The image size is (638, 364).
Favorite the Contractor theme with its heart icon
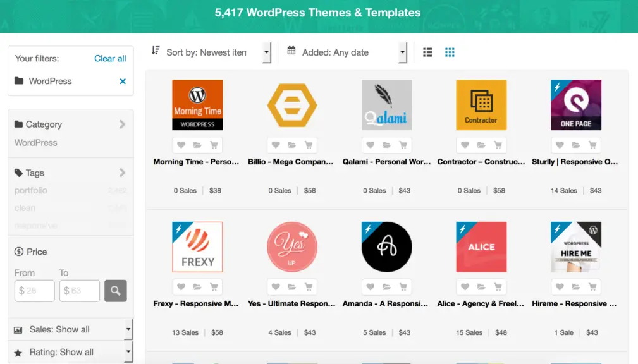[465, 145]
